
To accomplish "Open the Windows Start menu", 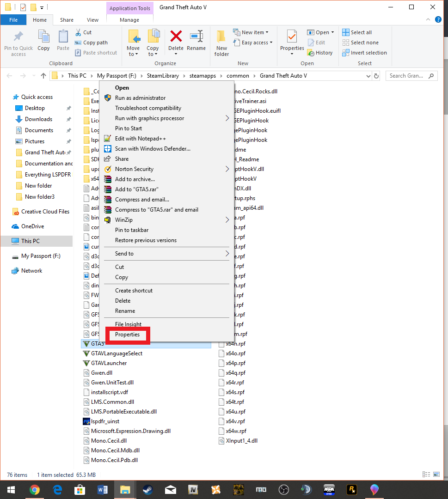I will (11, 490).
